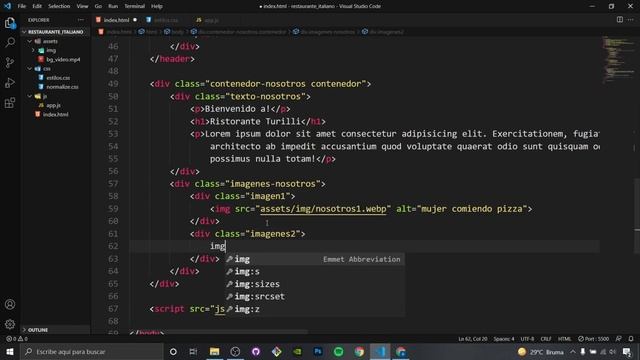
Task: Click the Cortana circle icon
Action: [x=173, y=351]
